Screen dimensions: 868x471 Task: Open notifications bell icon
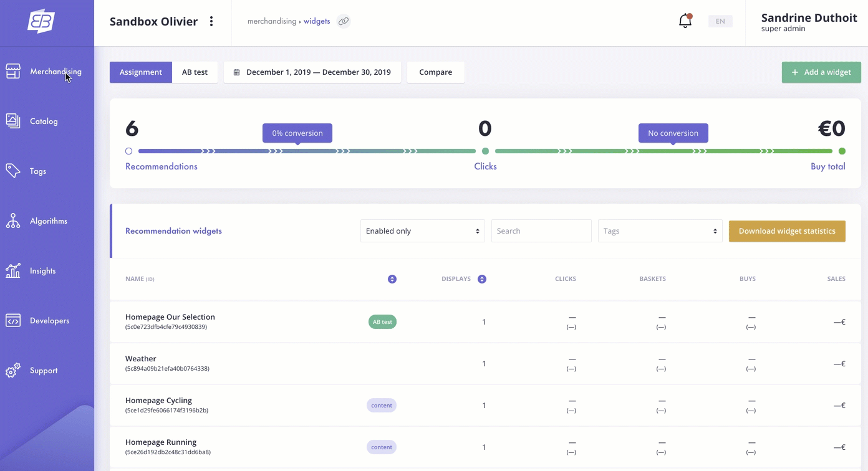click(x=685, y=21)
